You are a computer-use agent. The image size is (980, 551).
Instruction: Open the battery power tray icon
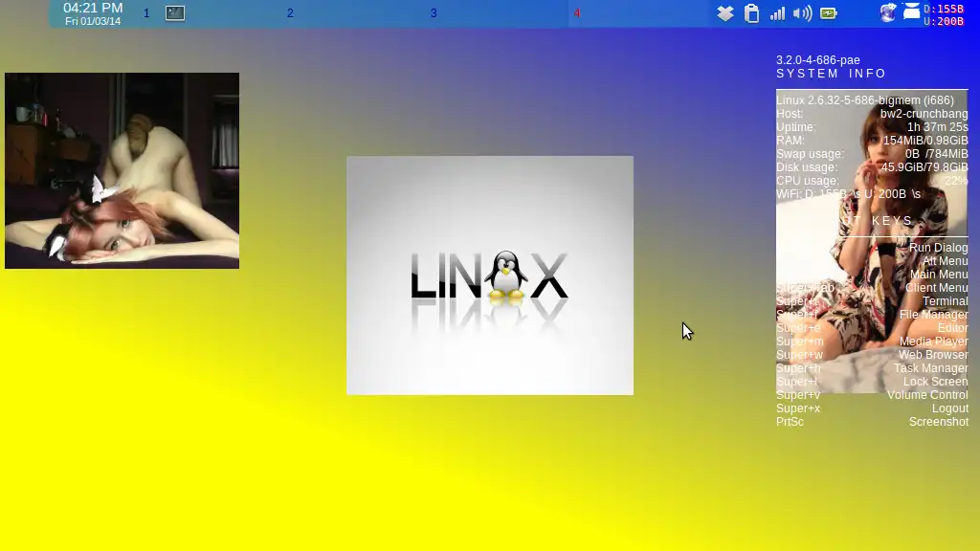tap(828, 13)
